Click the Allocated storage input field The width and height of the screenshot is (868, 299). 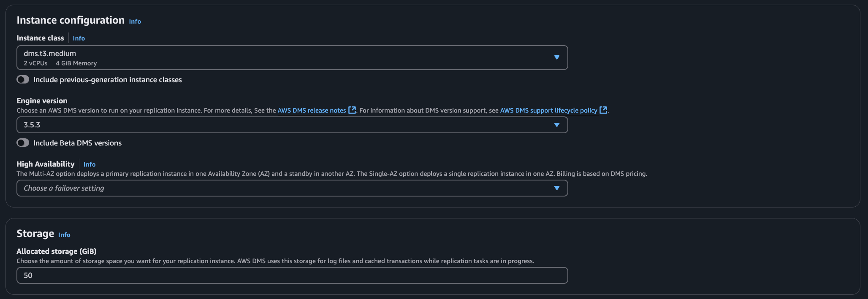(x=292, y=275)
